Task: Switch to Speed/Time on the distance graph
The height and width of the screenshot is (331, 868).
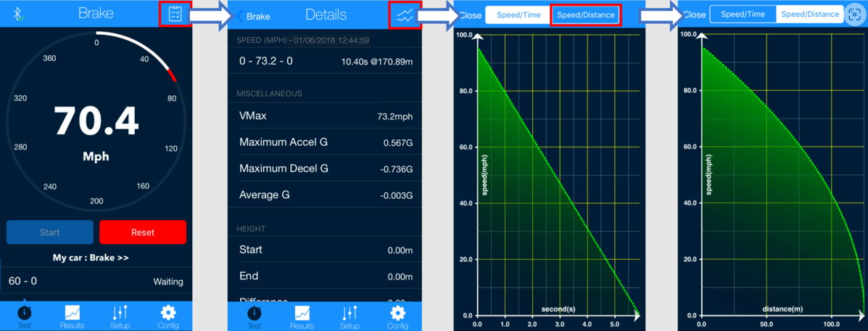Action: (x=743, y=15)
